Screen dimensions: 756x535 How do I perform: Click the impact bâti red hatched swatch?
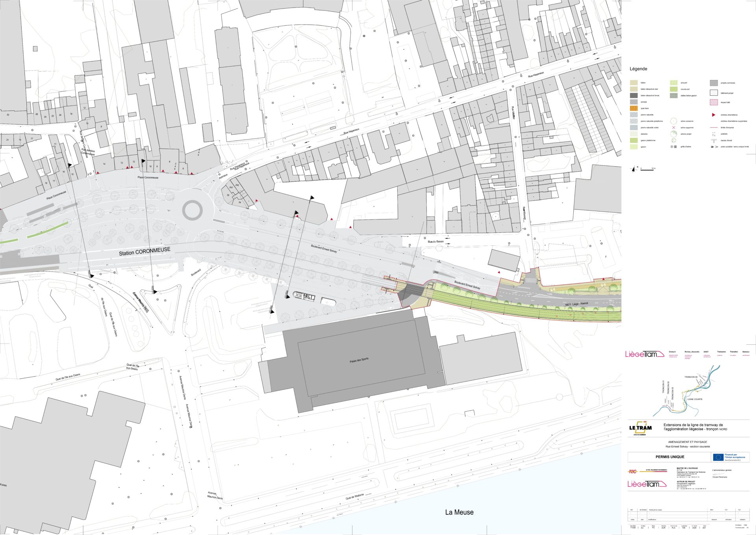[714, 102]
